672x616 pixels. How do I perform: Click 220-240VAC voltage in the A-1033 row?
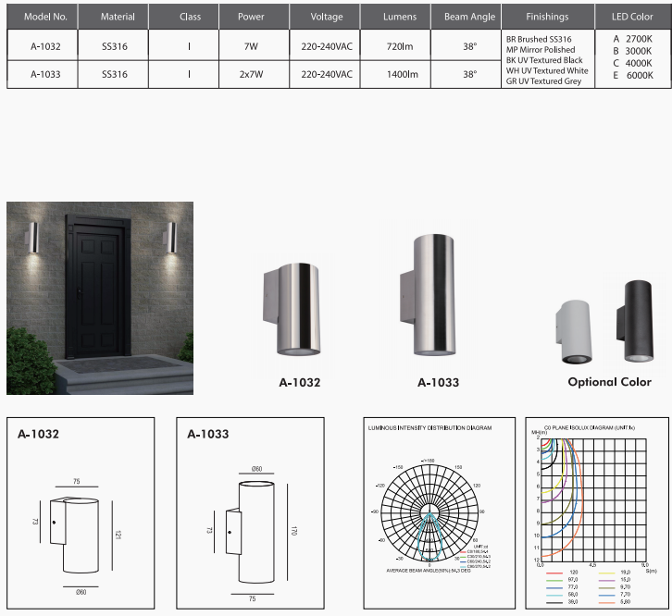pos(327,75)
